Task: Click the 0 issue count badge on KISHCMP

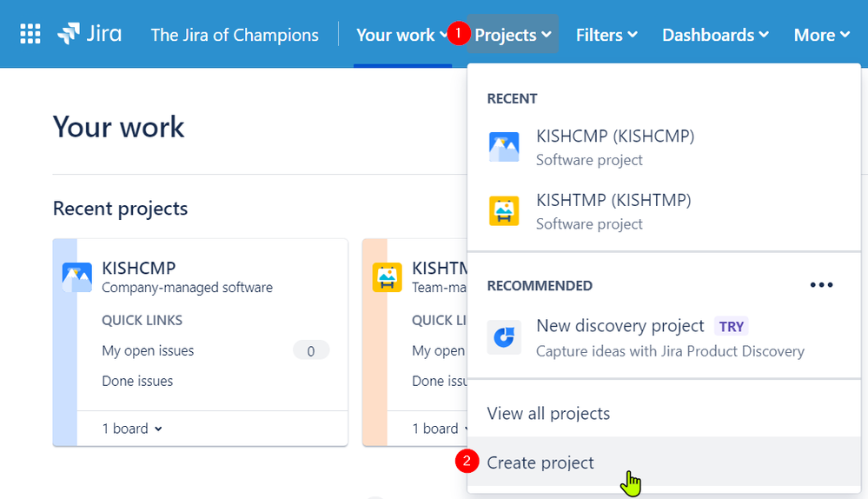Action: coord(311,350)
